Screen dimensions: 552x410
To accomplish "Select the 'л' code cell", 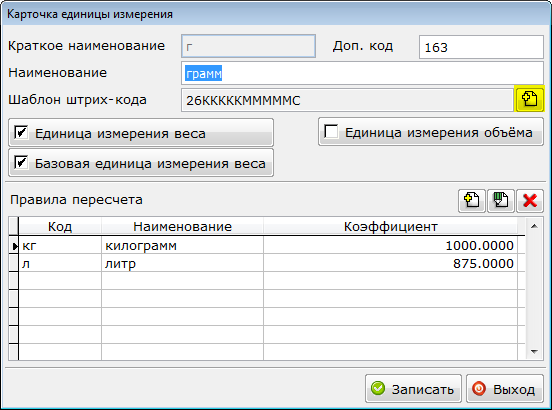I will pyautogui.click(x=60, y=263).
